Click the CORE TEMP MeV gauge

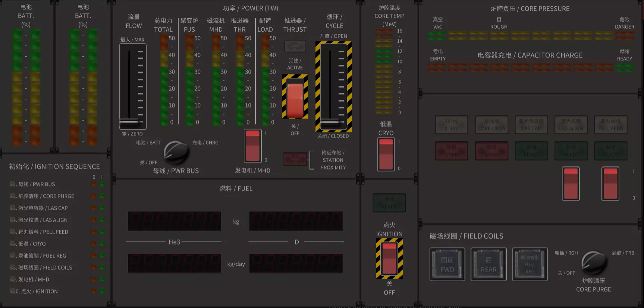pyautogui.click(x=384, y=72)
